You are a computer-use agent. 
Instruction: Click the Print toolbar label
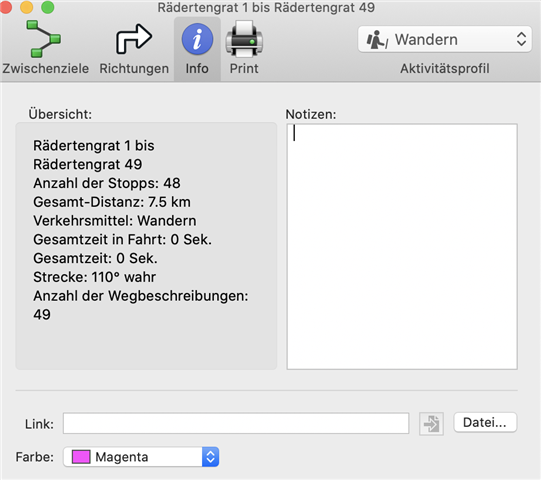coord(244,68)
